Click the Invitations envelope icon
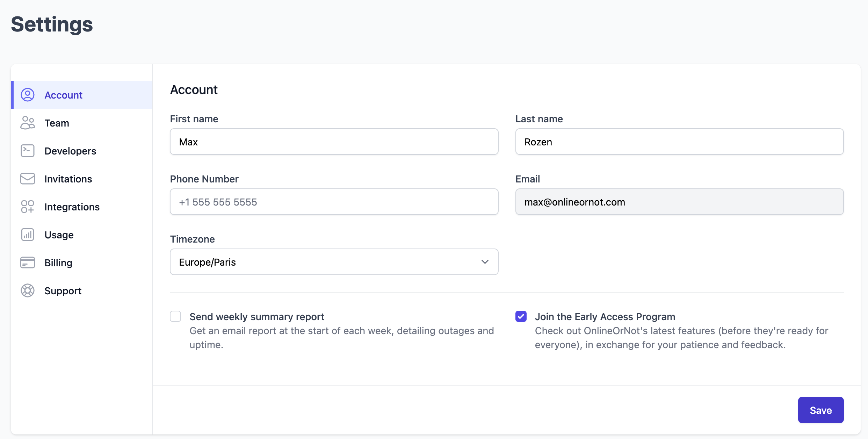The height and width of the screenshot is (439, 868). [x=28, y=179]
